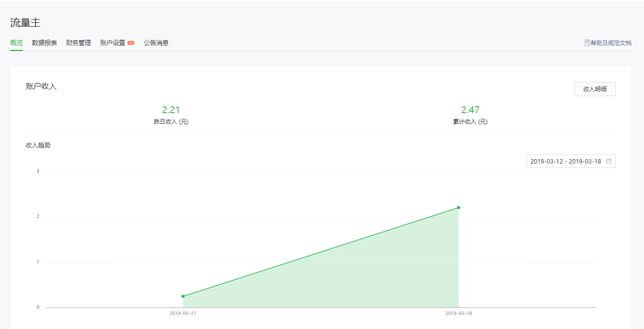Click the y-axis label 0
Image resolution: width=644 pixels, height=329 pixels.
point(38,307)
